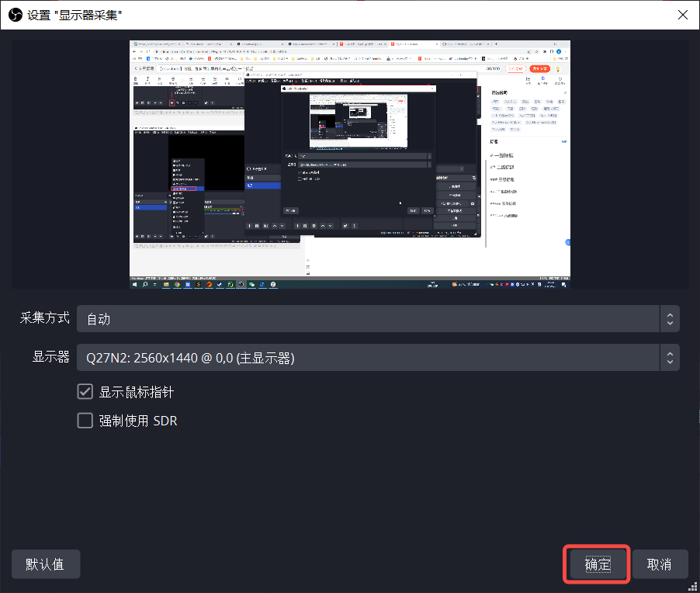Click the display capture preview thumbnail
Viewport: 700px width, 593px height.
[x=350, y=163]
